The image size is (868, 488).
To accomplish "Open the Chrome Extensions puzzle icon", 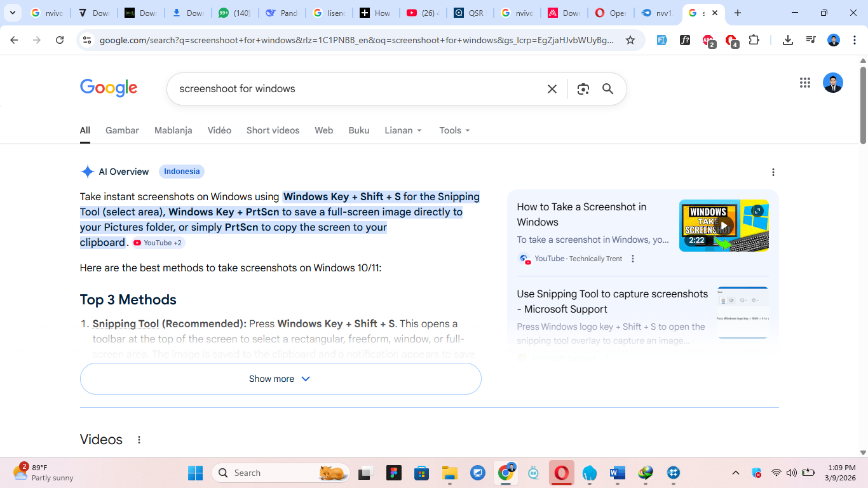I will [754, 40].
